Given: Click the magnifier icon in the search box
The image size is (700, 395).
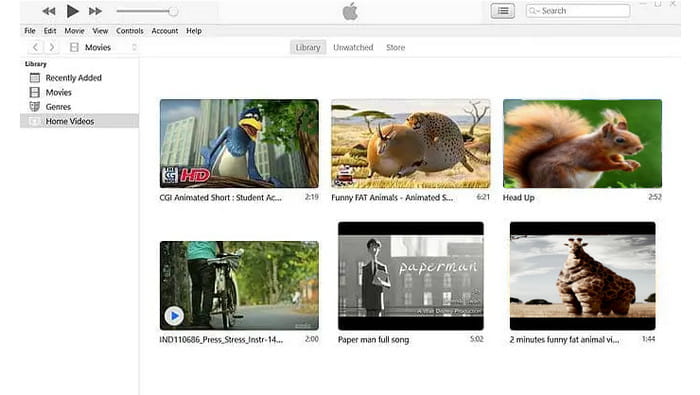Looking at the screenshot, I should tap(533, 11).
